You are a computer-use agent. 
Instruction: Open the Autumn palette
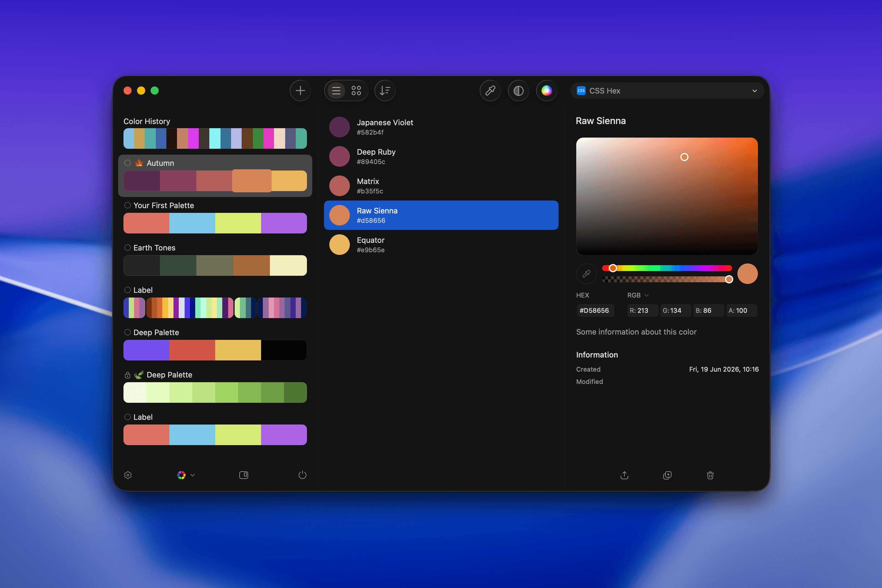tap(215, 176)
